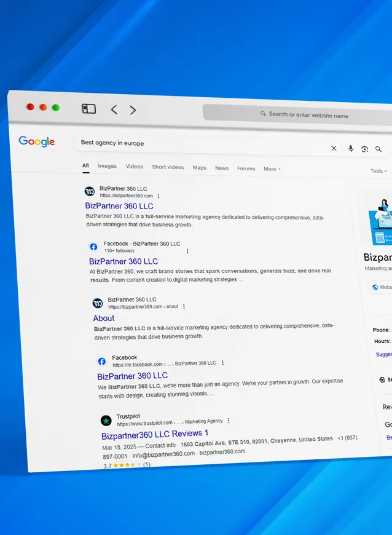Toggle the browser sidebar icon
Screen dimensions: 392x535
[x=89, y=109]
